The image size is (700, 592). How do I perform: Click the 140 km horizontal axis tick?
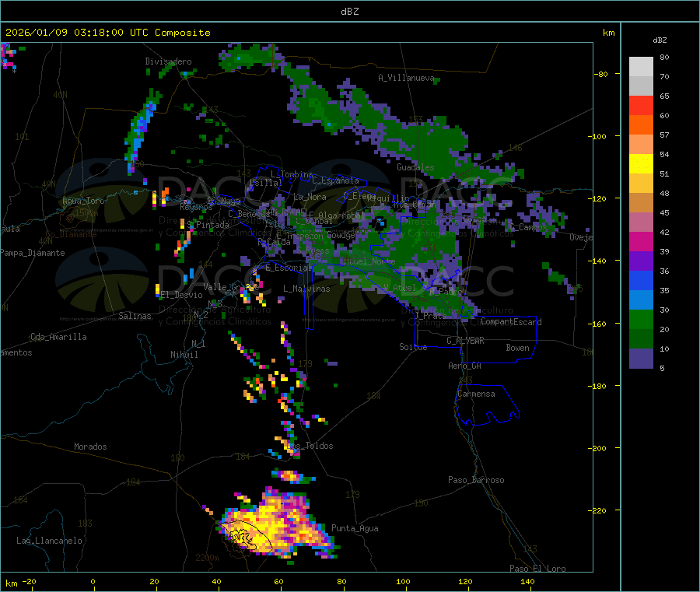pos(527,581)
